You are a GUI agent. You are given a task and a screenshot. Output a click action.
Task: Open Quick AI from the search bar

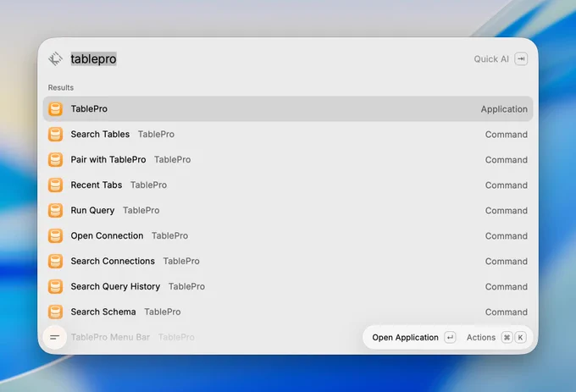pos(491,59)
